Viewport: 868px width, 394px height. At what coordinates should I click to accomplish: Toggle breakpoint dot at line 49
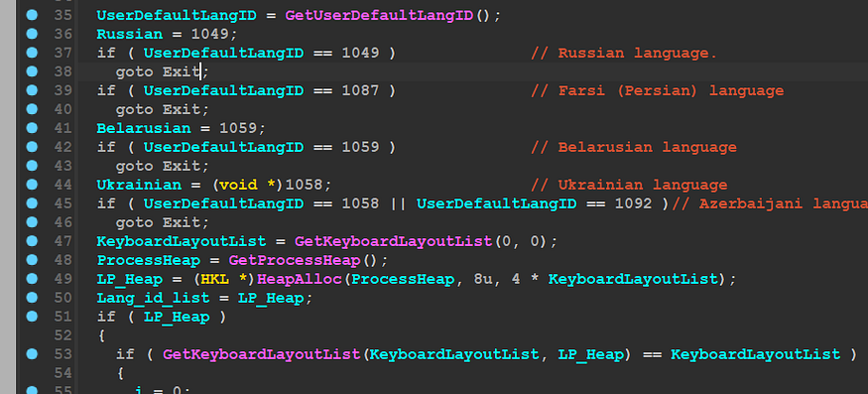tap(32, 279)
